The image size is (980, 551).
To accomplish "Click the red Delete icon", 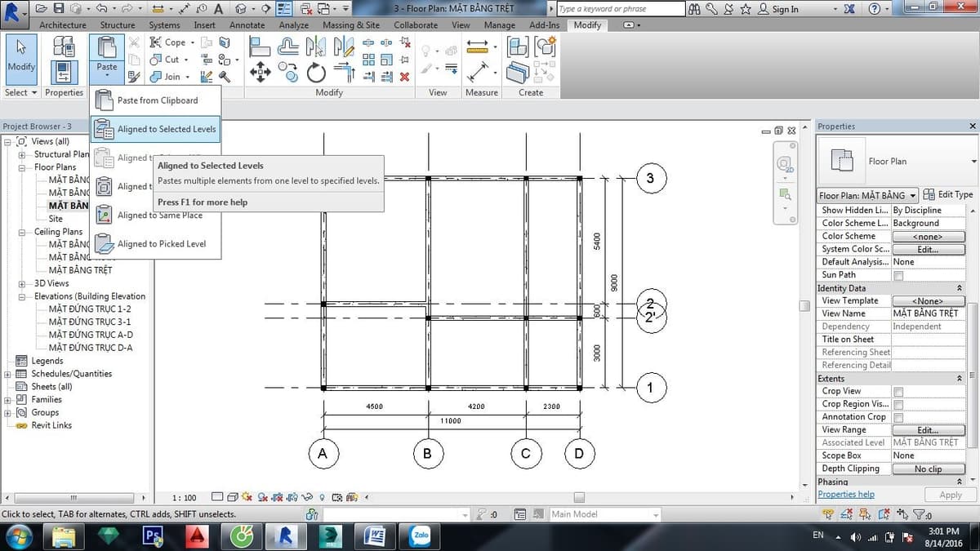I will pyautogui.click(x=404, y=77).
